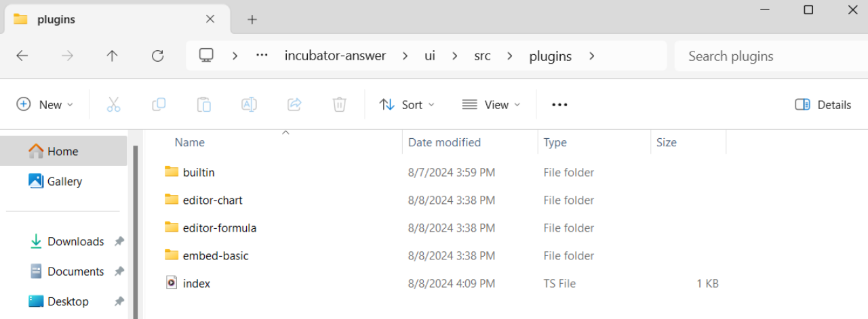Select the editor-chart folder name
The image size is (868, 319).
tap(212, 200)
